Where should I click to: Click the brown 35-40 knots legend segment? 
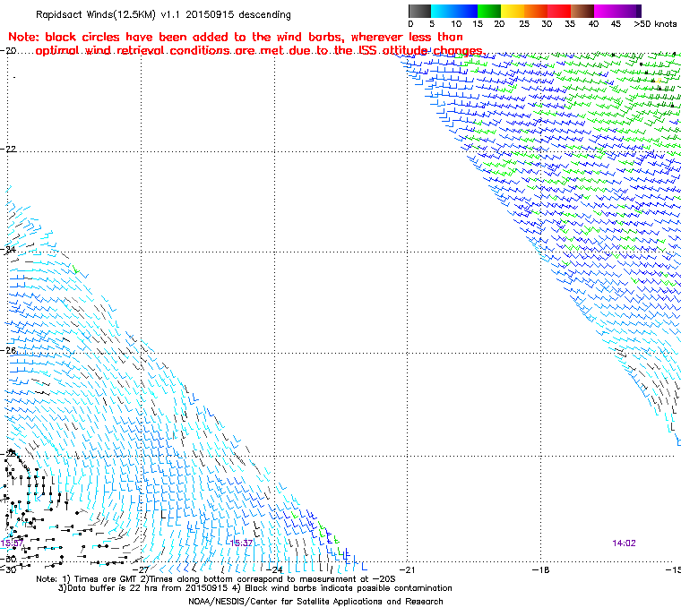(582, 12)
